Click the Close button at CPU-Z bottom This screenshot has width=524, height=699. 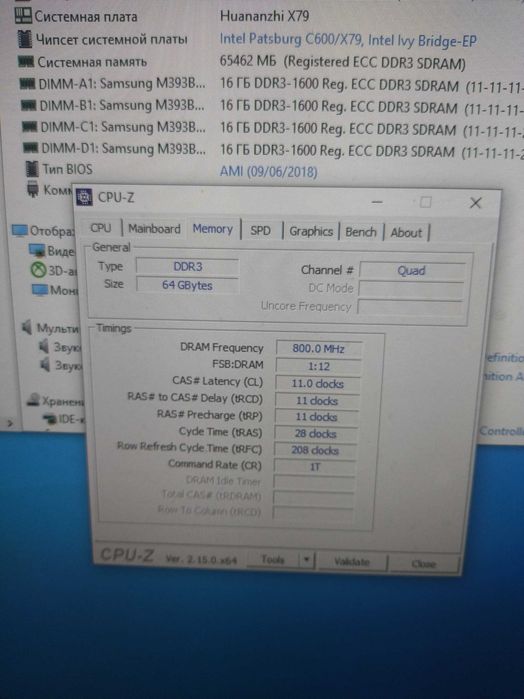(424, 563)
